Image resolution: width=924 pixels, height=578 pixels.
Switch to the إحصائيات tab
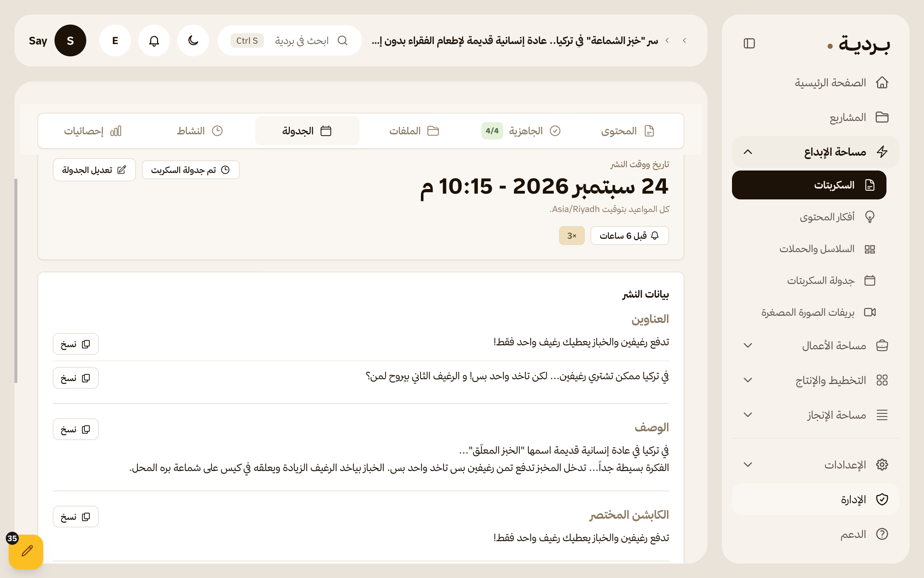(x=93, y=131)
